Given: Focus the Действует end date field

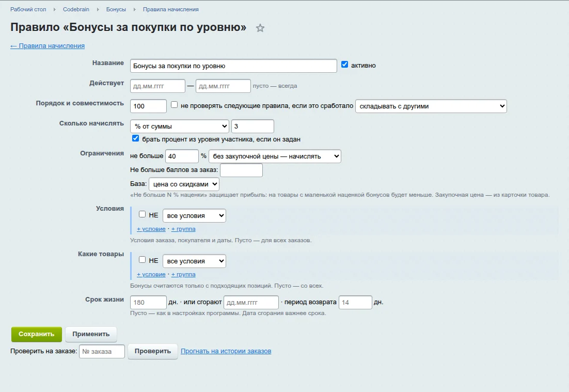Looking at the screenshot, I should 223,86.
